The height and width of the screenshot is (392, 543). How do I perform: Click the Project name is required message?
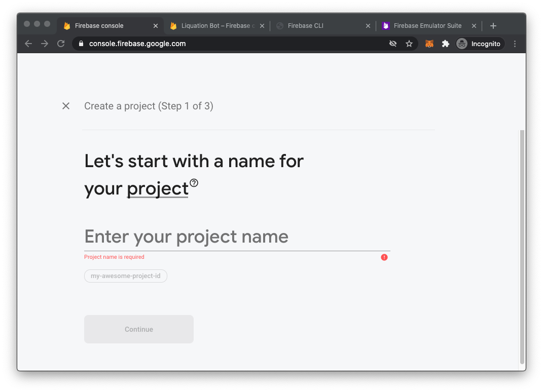click(x=114, y=257)
